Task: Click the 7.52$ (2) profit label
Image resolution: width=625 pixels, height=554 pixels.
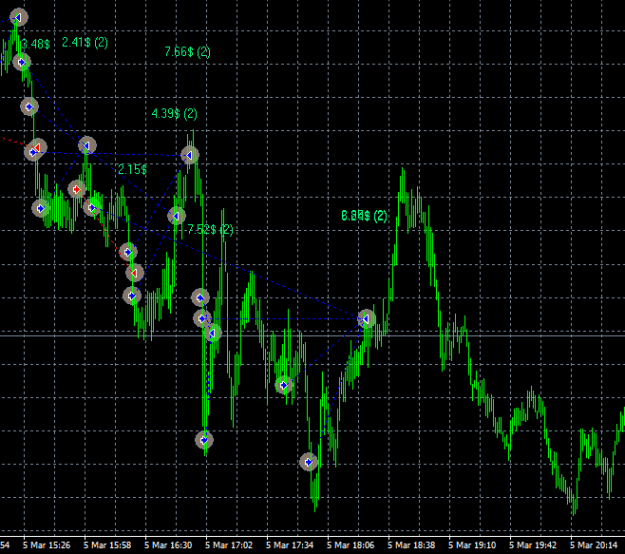Action: [x=210, y=229]
